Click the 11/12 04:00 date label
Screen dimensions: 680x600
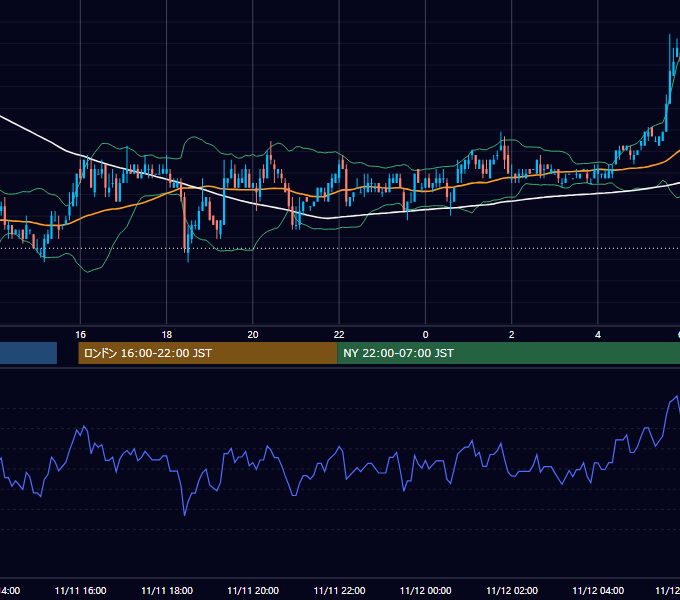click(598, 590)
